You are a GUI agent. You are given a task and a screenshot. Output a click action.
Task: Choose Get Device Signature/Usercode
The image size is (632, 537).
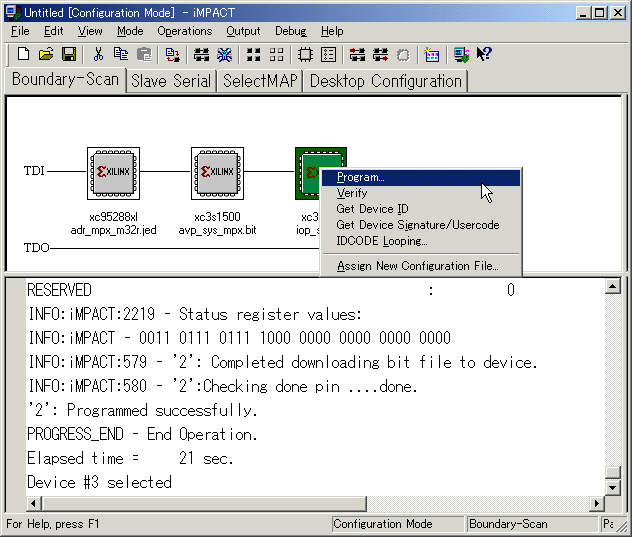421,225
